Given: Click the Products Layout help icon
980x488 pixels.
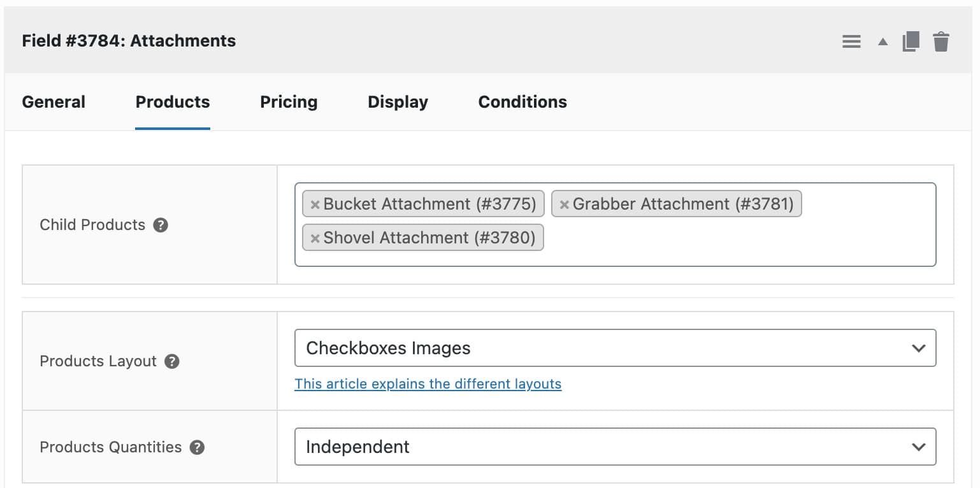Looking at the screenshot, I should (x=171, y=361).
